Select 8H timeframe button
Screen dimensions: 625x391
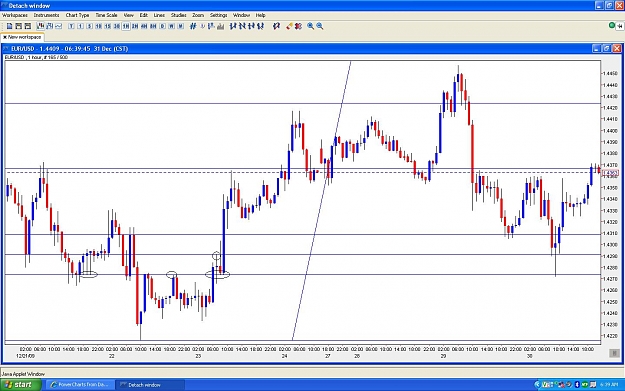coord(153,26)
